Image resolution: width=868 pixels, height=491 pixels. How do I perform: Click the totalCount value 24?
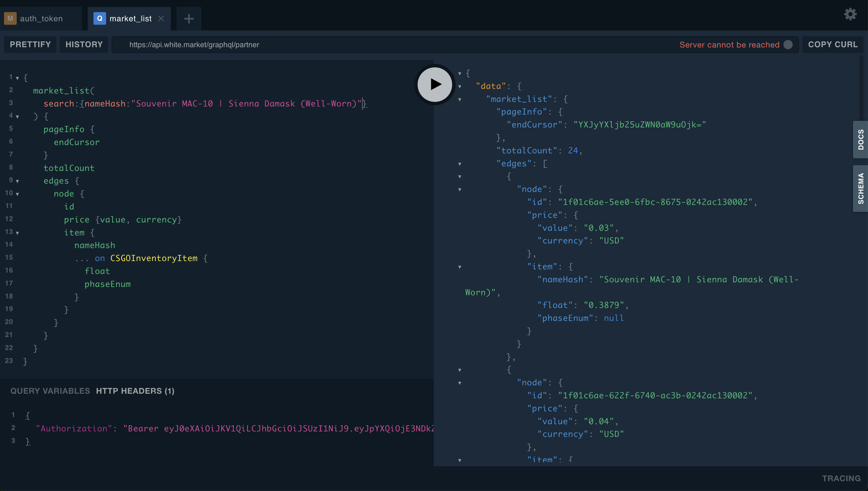[573, 151]
